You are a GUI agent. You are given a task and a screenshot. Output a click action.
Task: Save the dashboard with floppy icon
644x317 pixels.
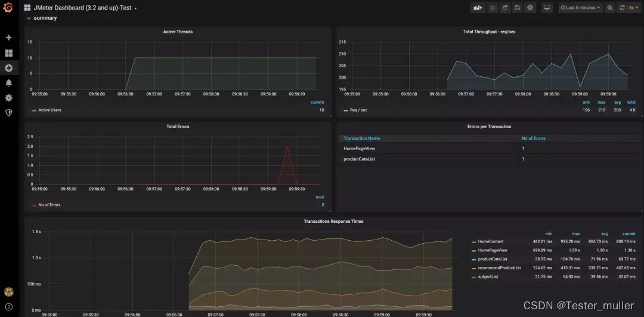517,7
